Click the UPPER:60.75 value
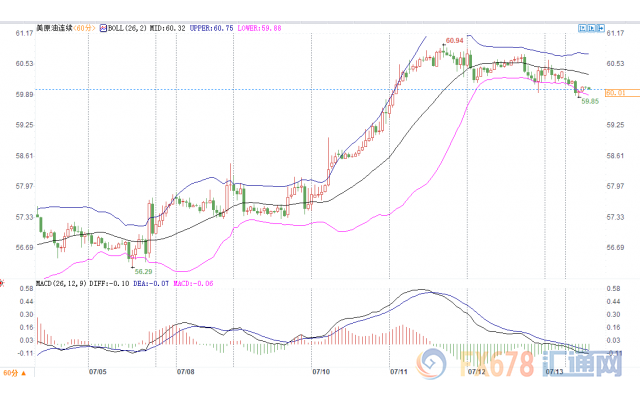 [x=211, y=28]
